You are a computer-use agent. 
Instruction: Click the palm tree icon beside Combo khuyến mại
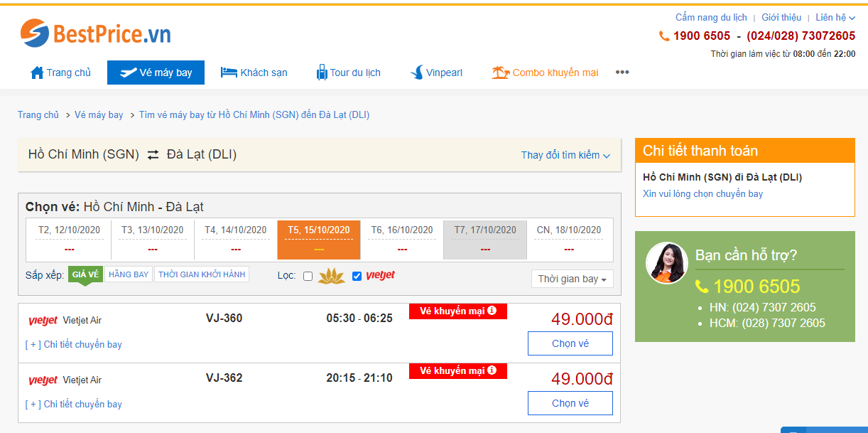[x=501, y=73]
